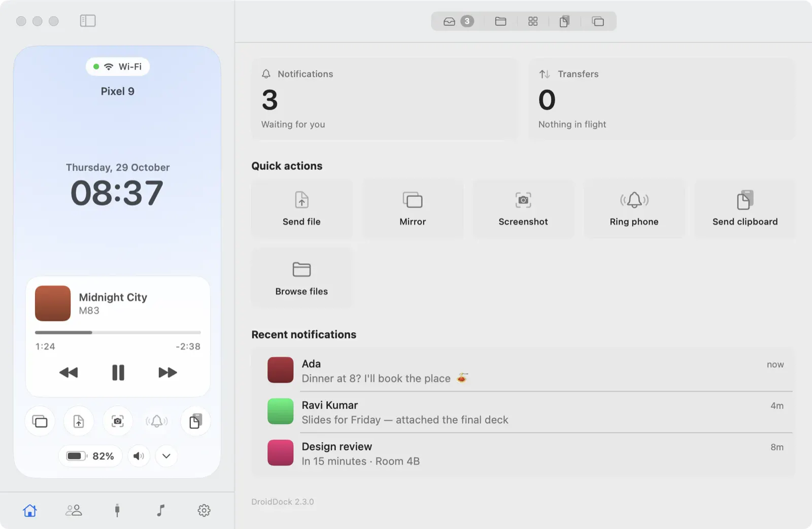The image size is (812, 529).
Task: Switch to the folder tab in top toolbar
Action: 500,21
